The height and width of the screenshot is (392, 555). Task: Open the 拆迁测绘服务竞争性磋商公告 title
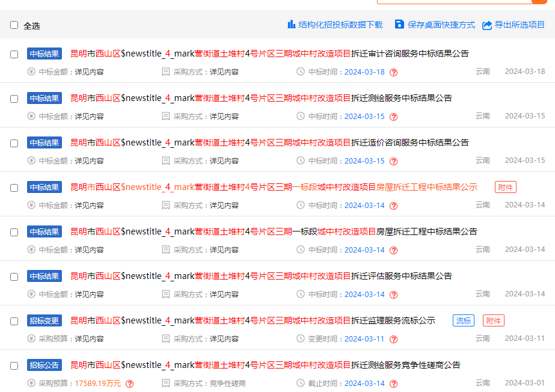(265, 365)
